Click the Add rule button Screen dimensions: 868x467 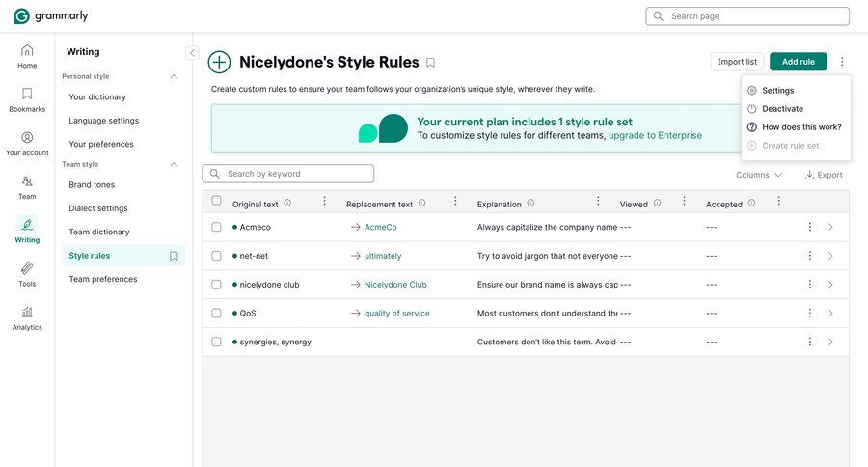[798, 62]
